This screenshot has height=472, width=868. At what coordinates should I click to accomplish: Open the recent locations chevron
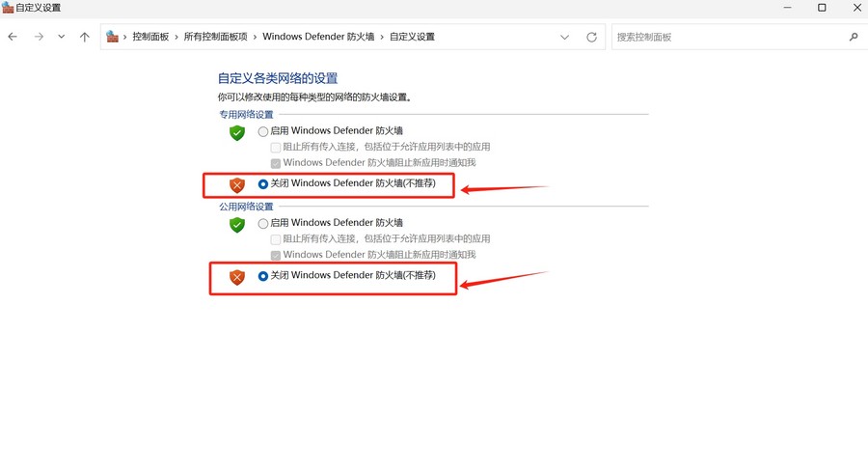click(x=62, y=37)
